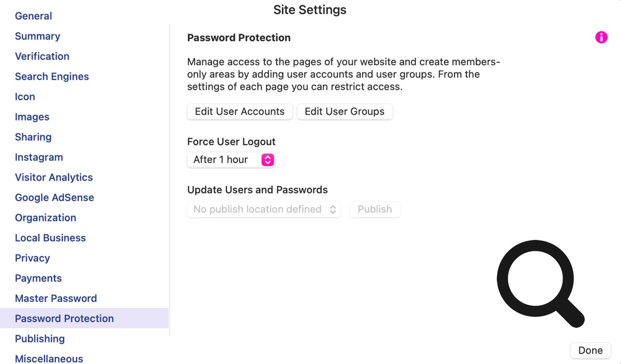The height and width of the screenshot is (364, 621).
Task: Open the Local Business settings
Action: click(50, 238)
